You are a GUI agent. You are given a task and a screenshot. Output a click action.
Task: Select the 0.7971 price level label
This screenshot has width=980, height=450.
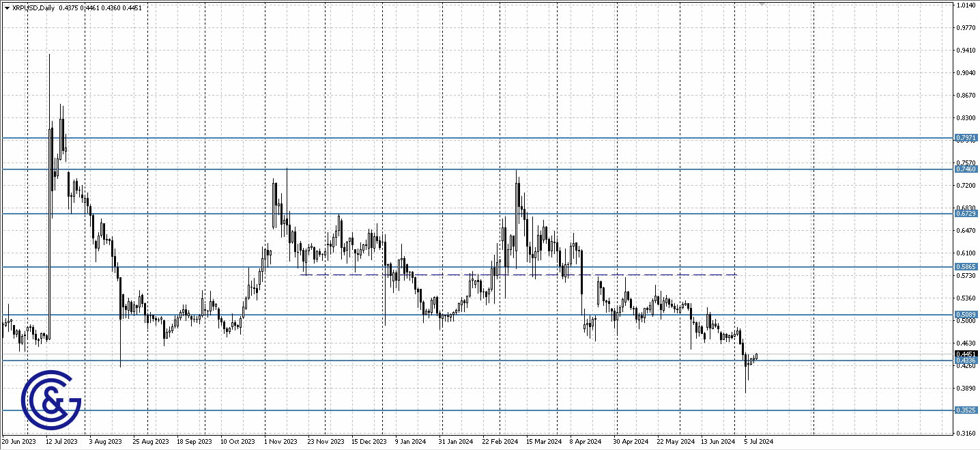click(966, 138)
